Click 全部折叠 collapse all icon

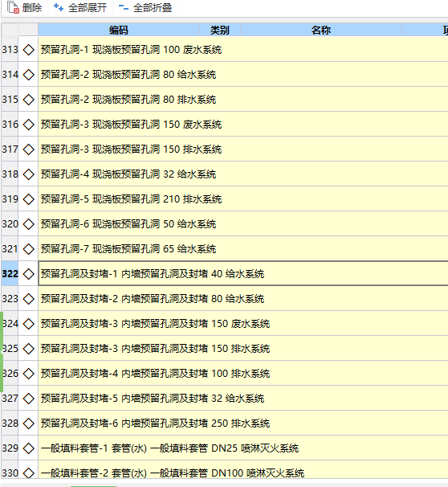[x=124, y=7]
